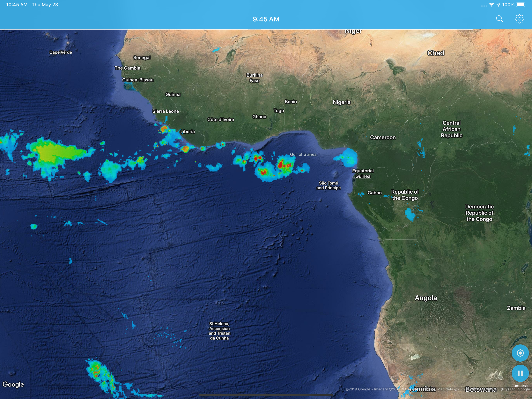Tap the Wi-Fi status icon
The image size is (532, 399).
(x=492, y=4)
